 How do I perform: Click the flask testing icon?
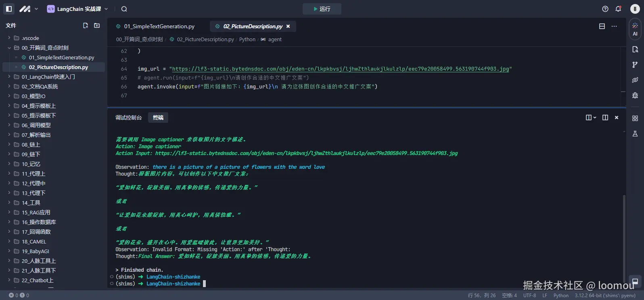[x=635, y=134]
